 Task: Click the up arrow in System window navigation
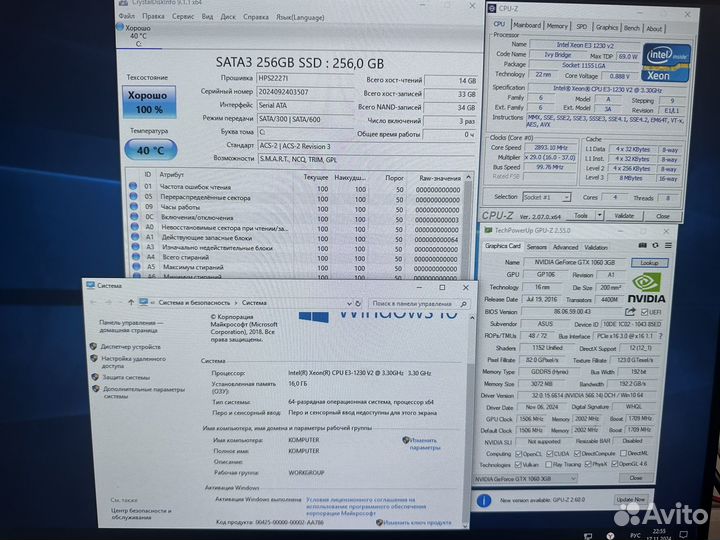click(131, 302)
